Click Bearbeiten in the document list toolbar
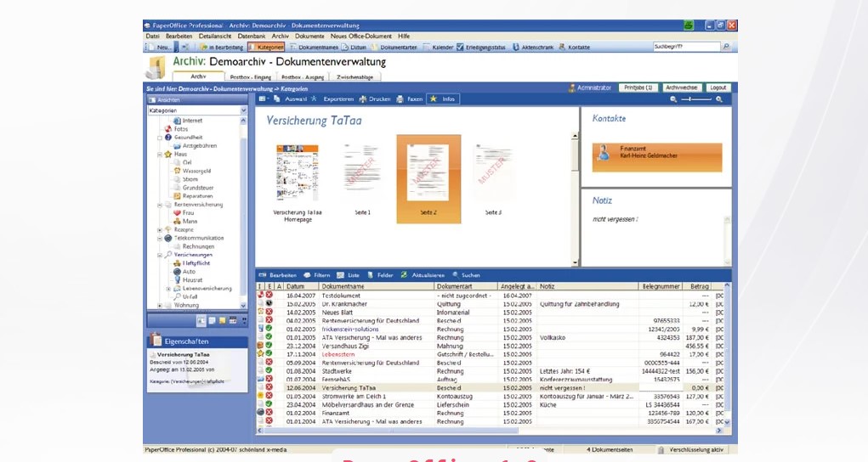This screenshot has width=868, height=462. 278,275
